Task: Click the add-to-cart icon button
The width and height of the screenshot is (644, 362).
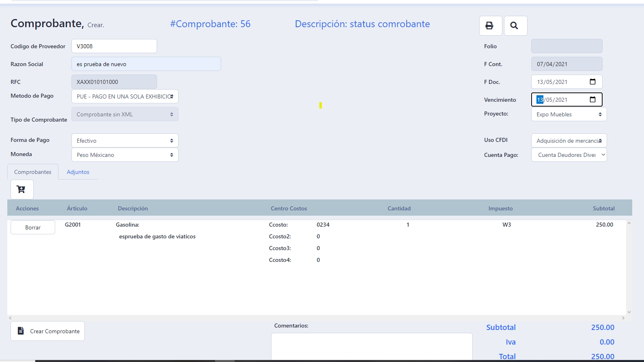Action: (22, 189)
